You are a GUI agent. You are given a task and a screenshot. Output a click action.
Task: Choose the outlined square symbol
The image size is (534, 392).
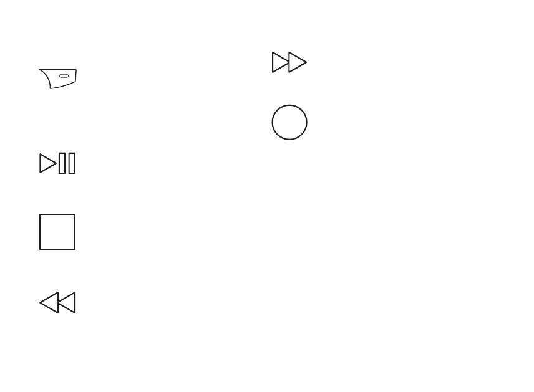(57, 232)
